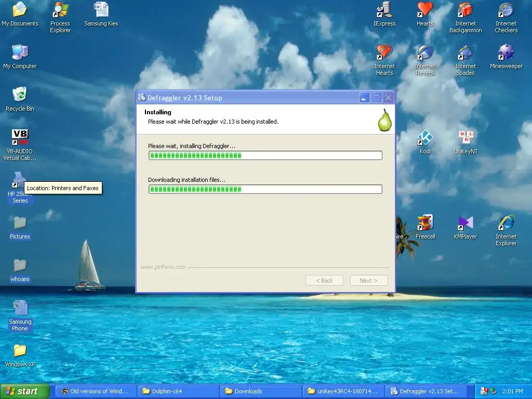Image resolution: width=532 pixels, height=399 pixels.
Task: Launch Internet Checkers shortcut
Action: 506,17
